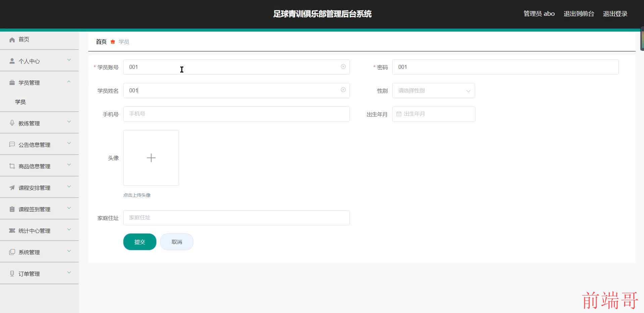This screenshot has height=313, width=644.
Task: Click the home icon beside 首页 in sidebar
Action: pos(12,40)
